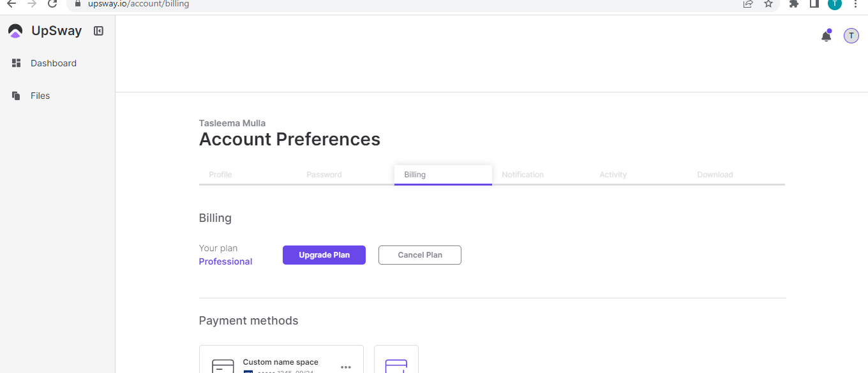Click the UpSway logo icon
868x373 pixels.
click(15, 31)
